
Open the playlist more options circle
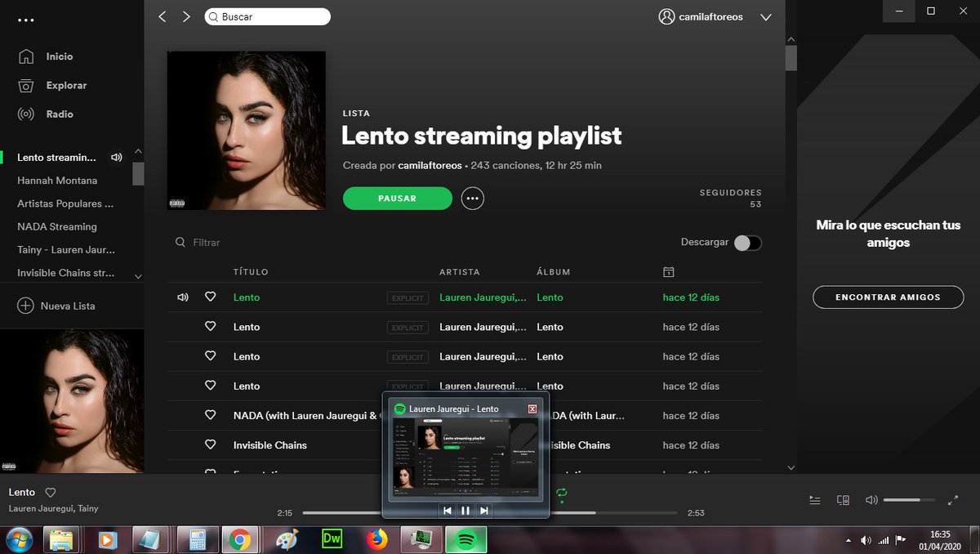coord(472,199)
